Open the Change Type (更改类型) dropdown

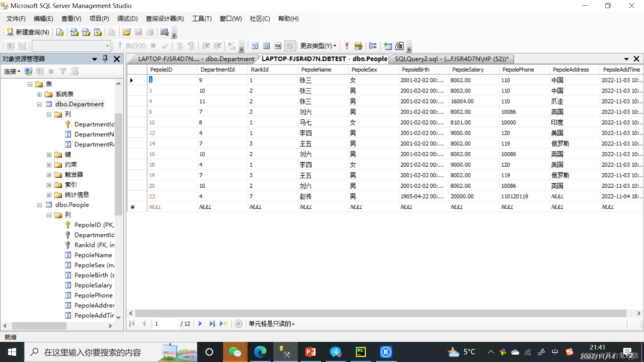[318, 46]
